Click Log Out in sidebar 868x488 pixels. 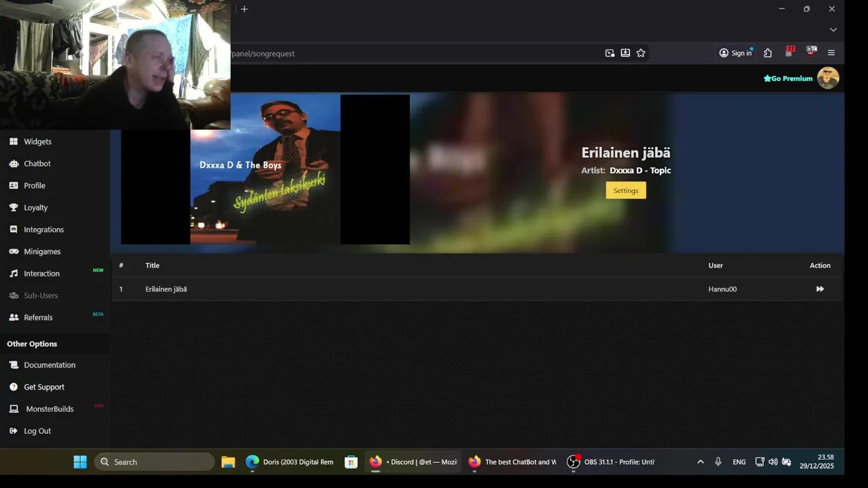coord(37,431)
